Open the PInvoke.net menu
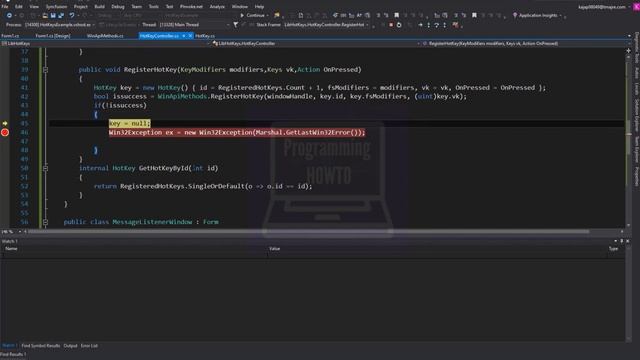The height and width of the screenshot is (360, 640). 191,7
